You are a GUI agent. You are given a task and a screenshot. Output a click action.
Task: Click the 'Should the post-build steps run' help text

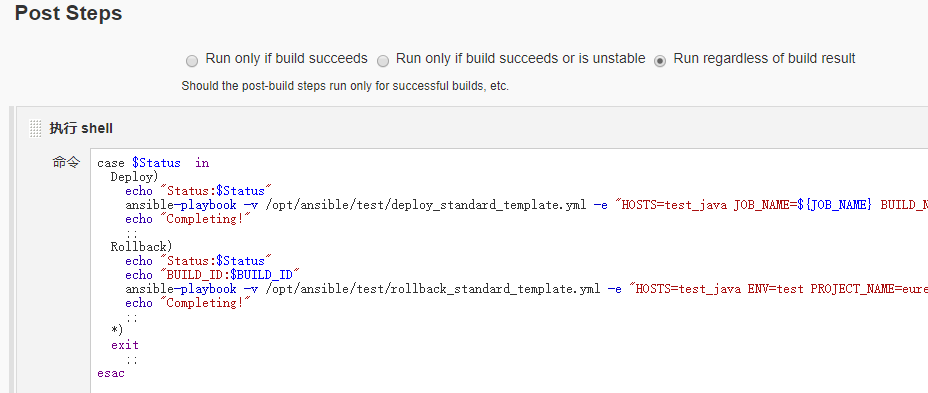coord(345,86)
